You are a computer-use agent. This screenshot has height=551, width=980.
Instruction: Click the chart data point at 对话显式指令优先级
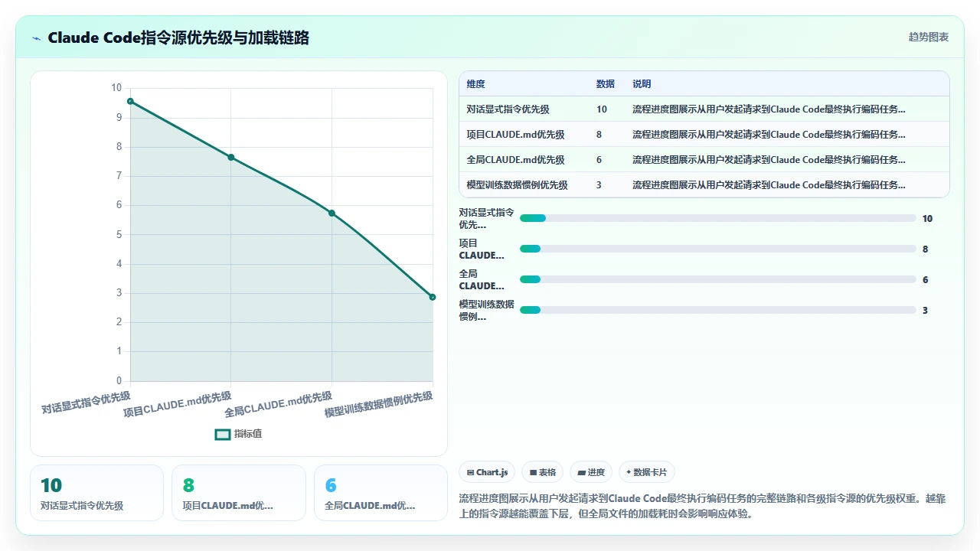coord(130,101)
